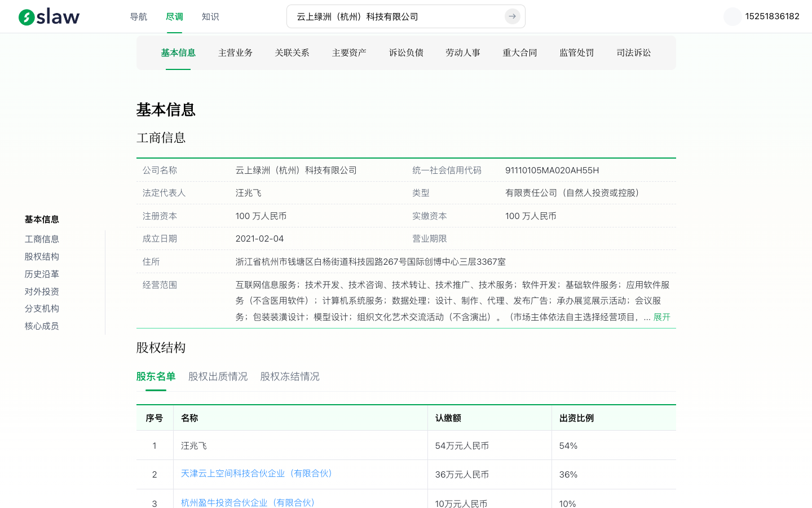Switch to 股权出质情况 tab
The image size is (812, 508).
pos(218,376)
